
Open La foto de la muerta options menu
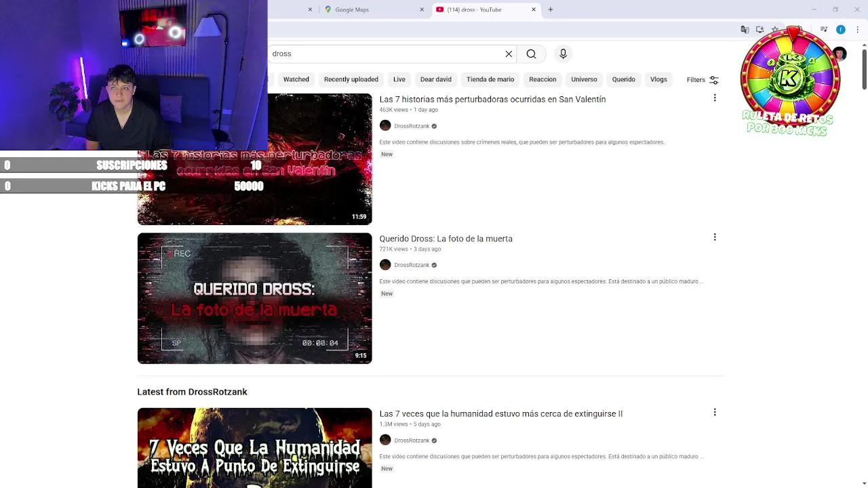pyautogui.click(x=715, y=237)
